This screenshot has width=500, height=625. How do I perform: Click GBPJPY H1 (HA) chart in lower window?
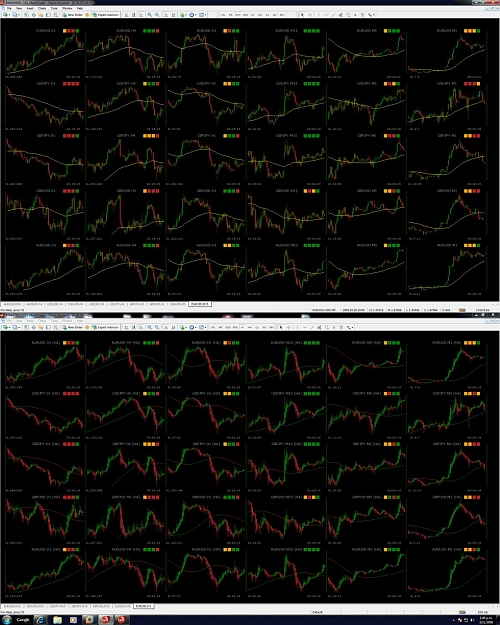pyautogui.click(x=205, y=467)
